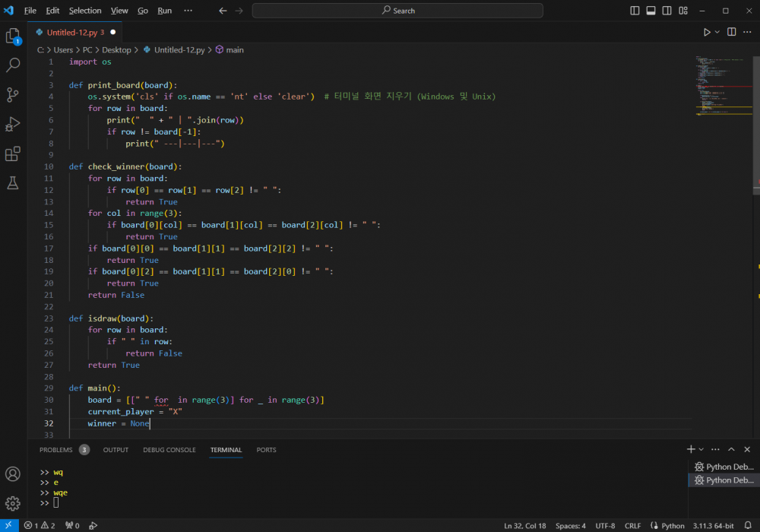This screenshot has height=532, width=760.
Task: Change indentation via Spaces: 4
Action: click(571, 526)
